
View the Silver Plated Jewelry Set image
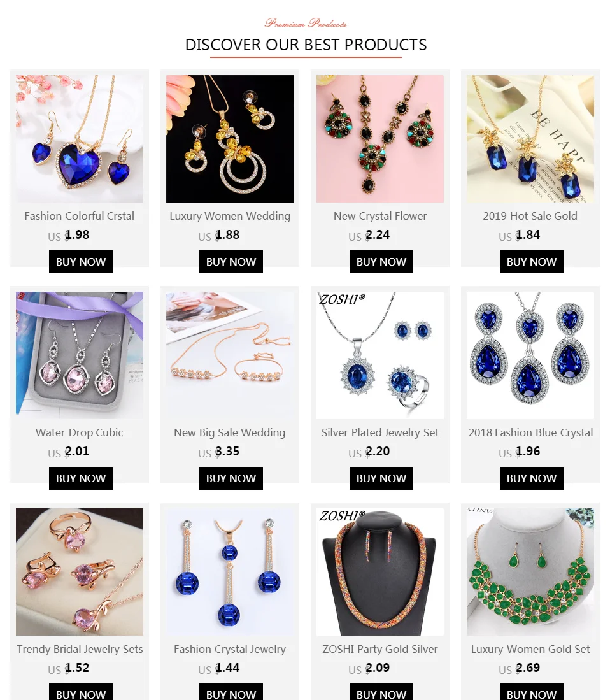point(379,355)
